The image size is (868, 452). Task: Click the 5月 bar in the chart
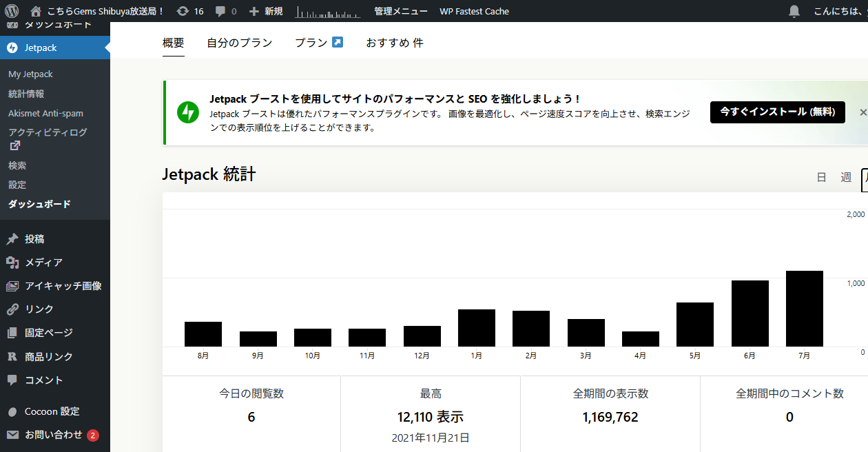click(695, 325)
